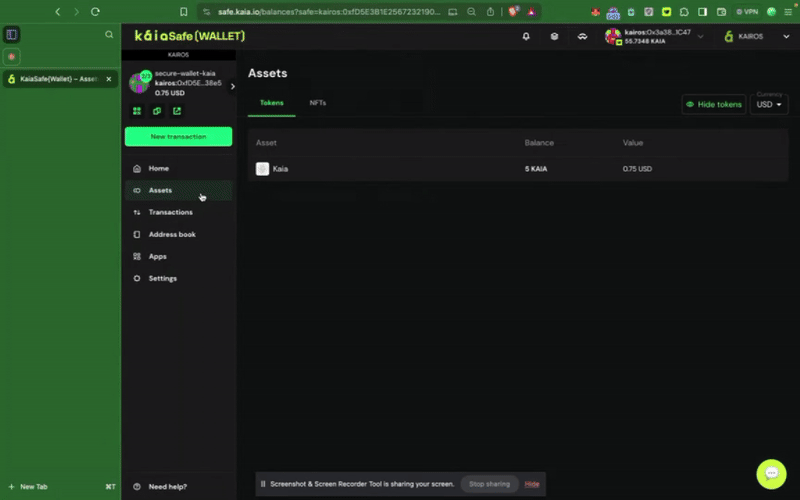800x500 pixels.
Task: Click the 5 KAIA balance cell
Action: [536, 169]
